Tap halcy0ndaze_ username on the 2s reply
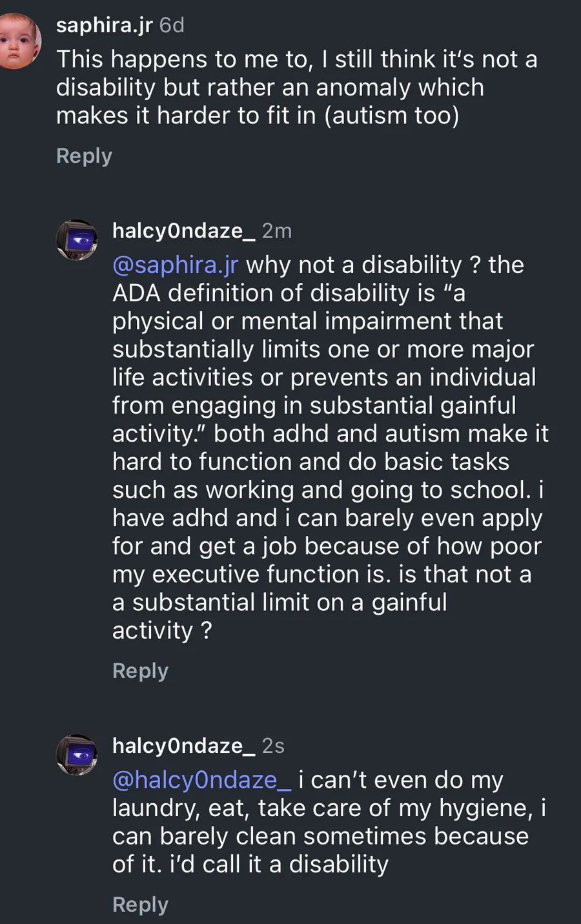 183,746
